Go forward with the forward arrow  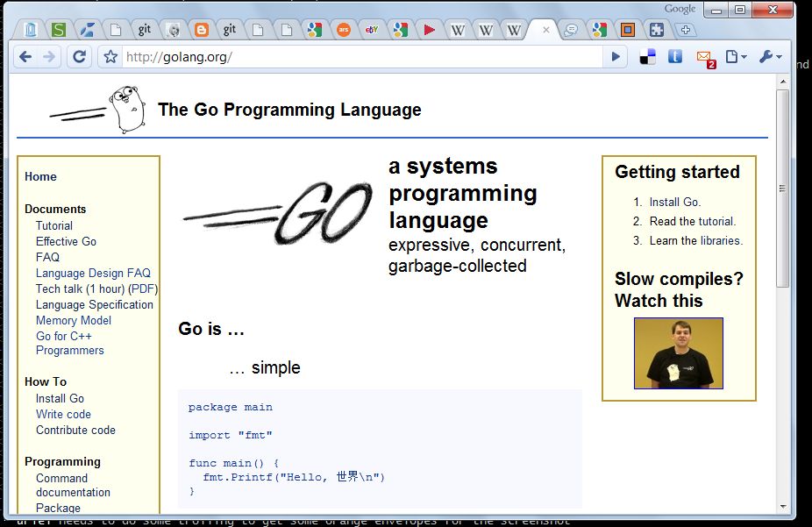click(48, 56)
